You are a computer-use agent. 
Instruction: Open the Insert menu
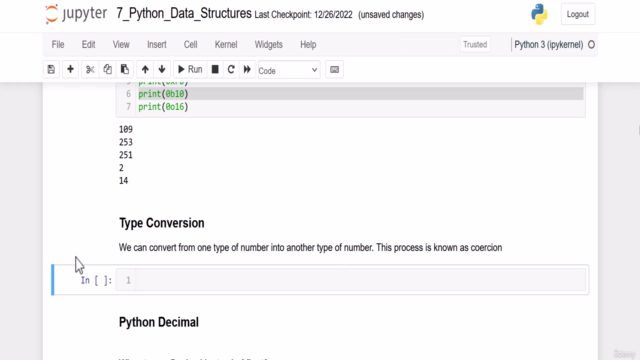click(x=157, y=44)
